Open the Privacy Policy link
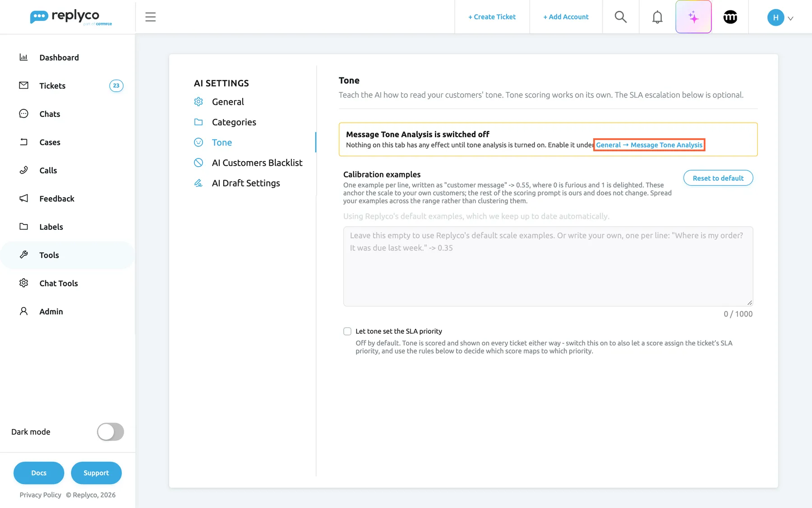 pyautogui.click(x=40, y=495)
